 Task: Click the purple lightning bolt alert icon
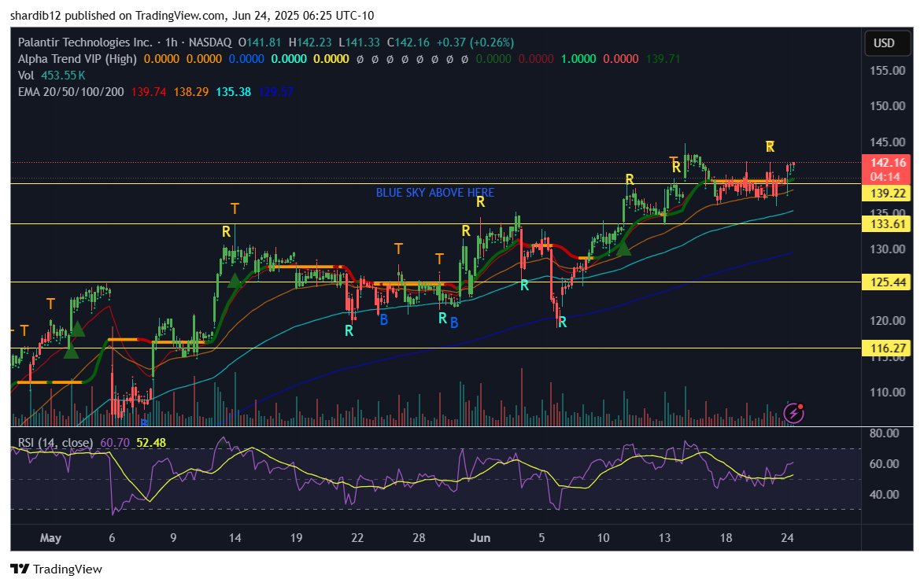point(793,413)
